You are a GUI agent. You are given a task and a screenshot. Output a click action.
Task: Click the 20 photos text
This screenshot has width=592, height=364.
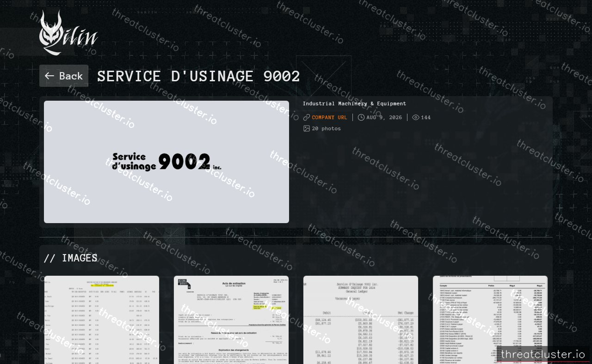(326, 128)
